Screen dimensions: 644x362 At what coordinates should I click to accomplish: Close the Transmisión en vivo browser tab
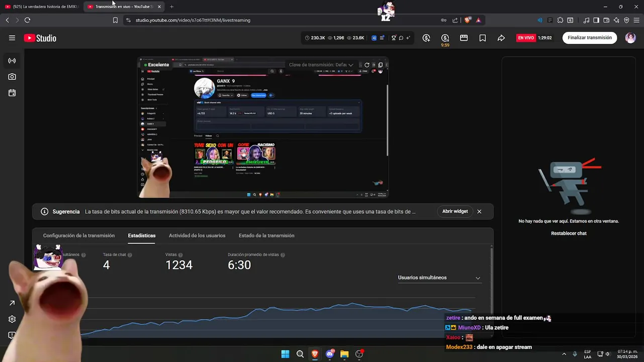click(x=159, y=7)
